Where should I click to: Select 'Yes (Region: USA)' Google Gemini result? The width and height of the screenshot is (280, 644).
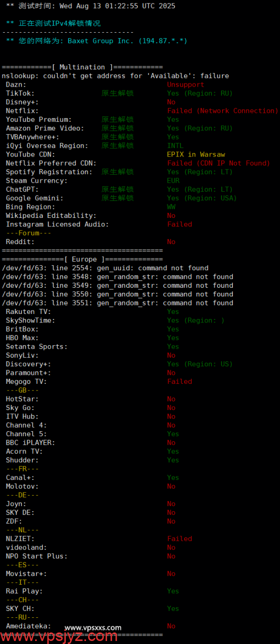click(202, 198)
